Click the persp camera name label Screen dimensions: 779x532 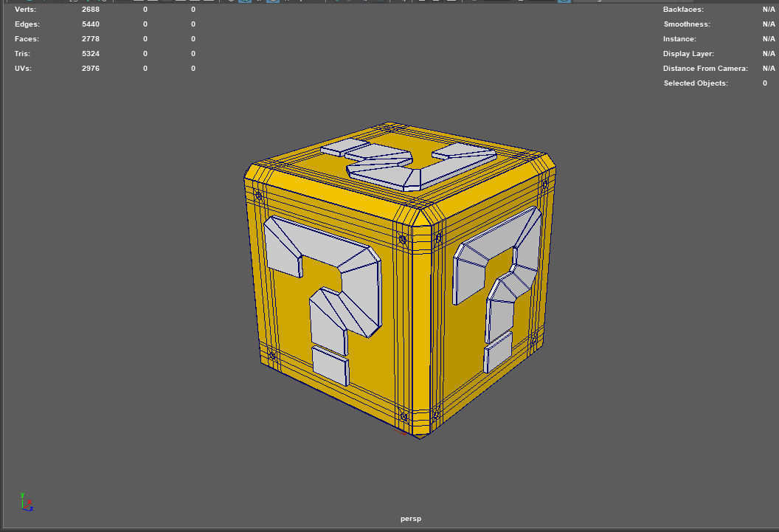pos(411,519)
